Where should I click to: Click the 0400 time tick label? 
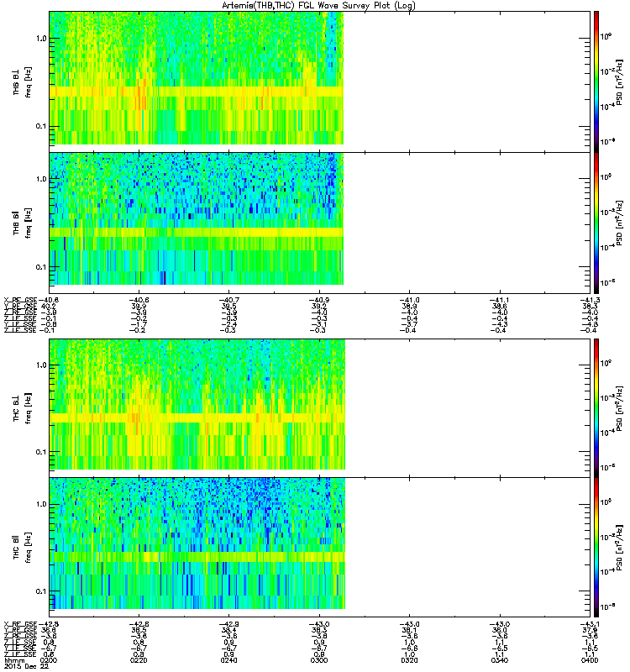[x=590, y=660]
